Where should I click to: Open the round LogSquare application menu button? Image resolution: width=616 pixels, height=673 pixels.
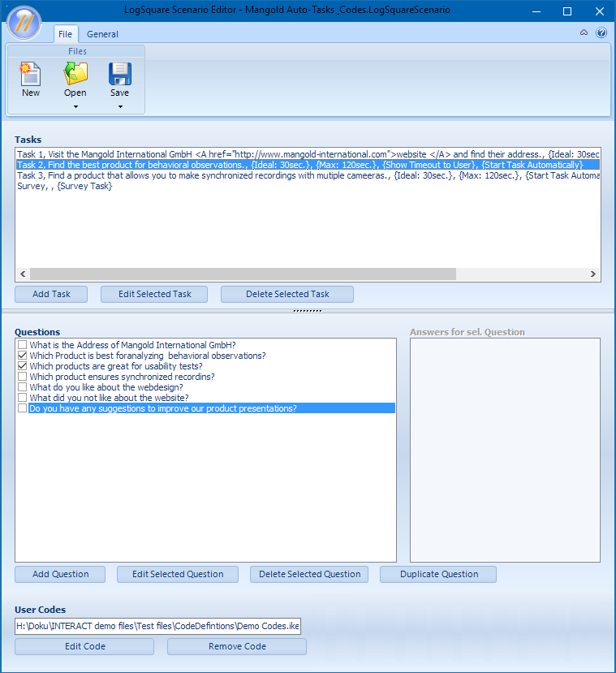tap(24, 22)
